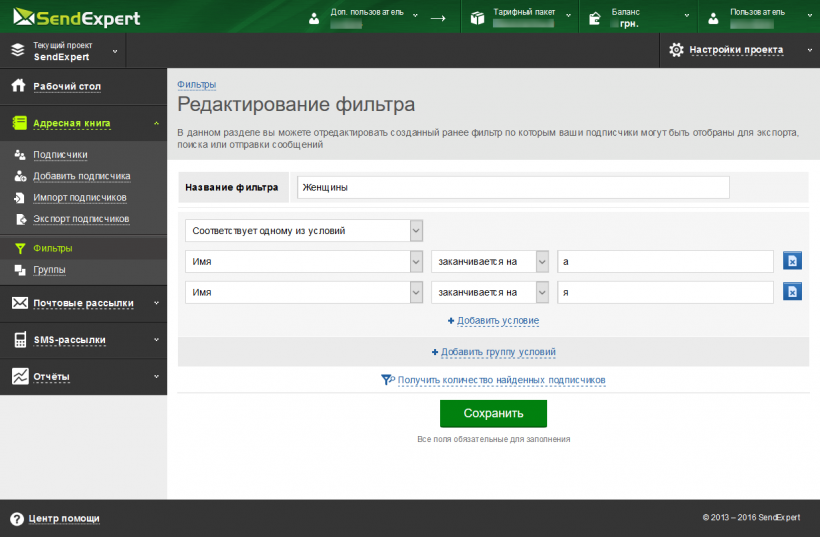Click the Подписчики people icon
Viewport: 820px width, 537px height.
click(20, 154)
